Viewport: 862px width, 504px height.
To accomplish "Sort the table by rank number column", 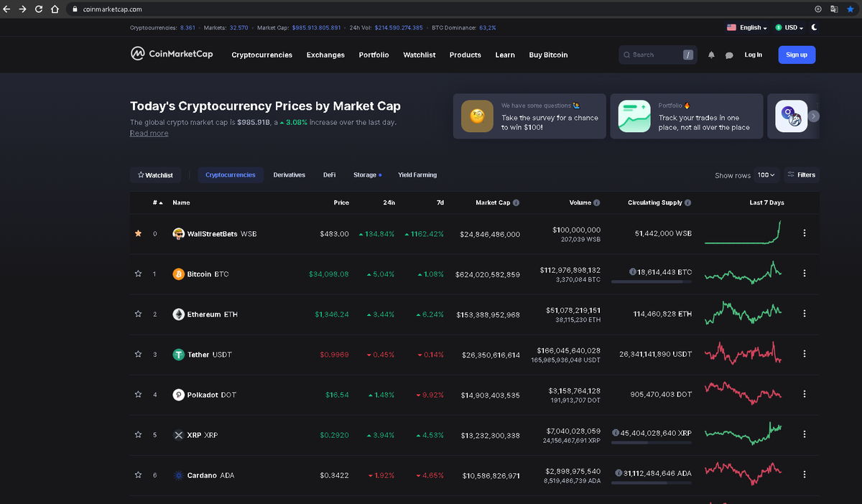I will 157,202.
